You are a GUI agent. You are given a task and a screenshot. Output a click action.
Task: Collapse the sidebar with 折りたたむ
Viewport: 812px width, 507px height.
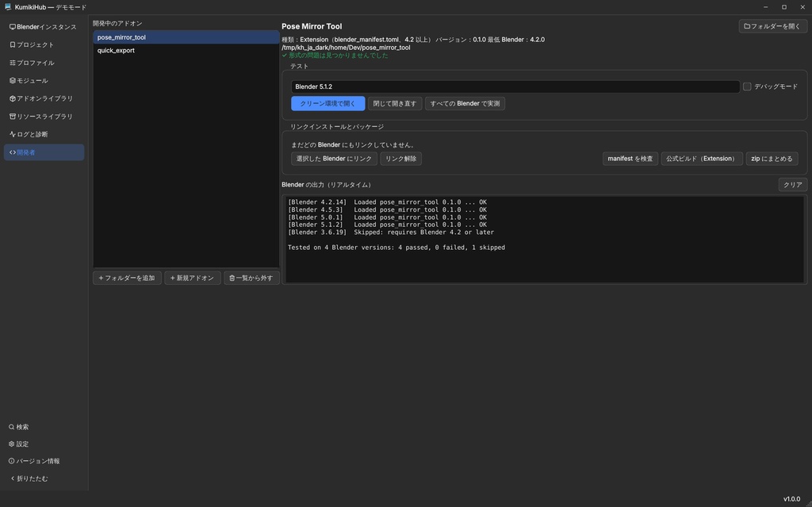(x=44, y=478)
